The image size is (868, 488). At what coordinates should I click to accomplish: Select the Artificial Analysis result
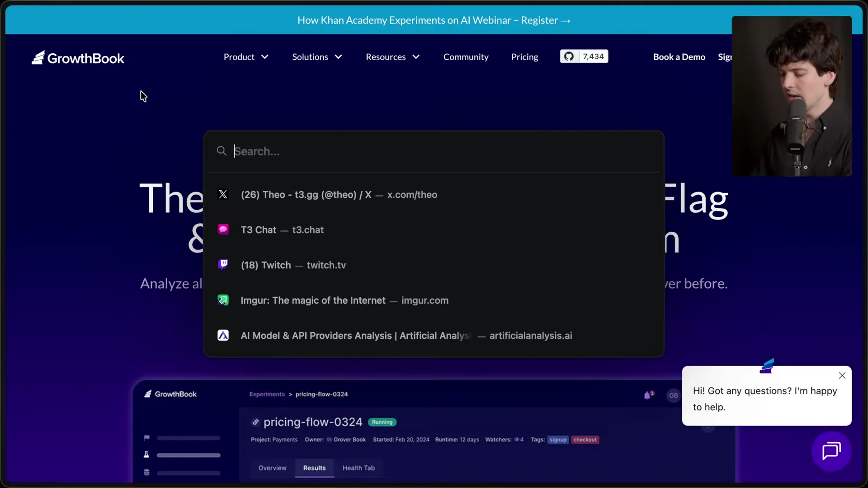pos(406,336)
